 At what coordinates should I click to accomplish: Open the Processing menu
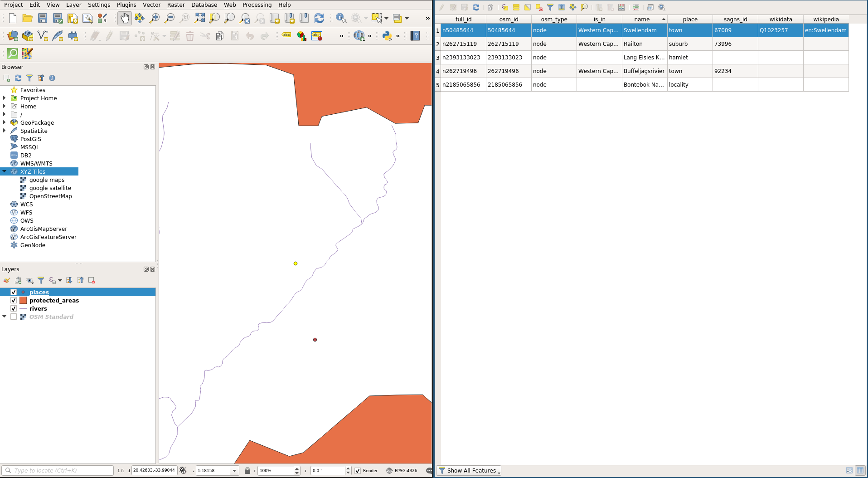(257, 5)
